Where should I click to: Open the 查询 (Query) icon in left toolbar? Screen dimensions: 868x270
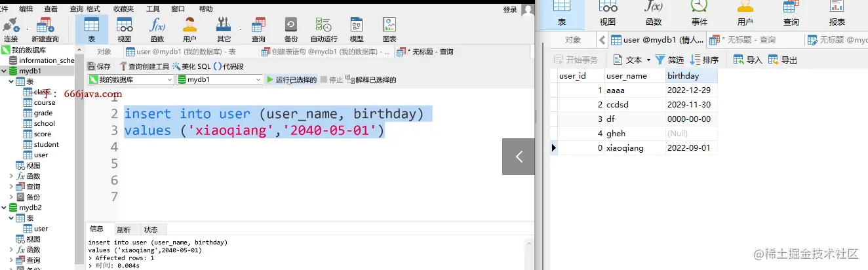tap(258, 29)
